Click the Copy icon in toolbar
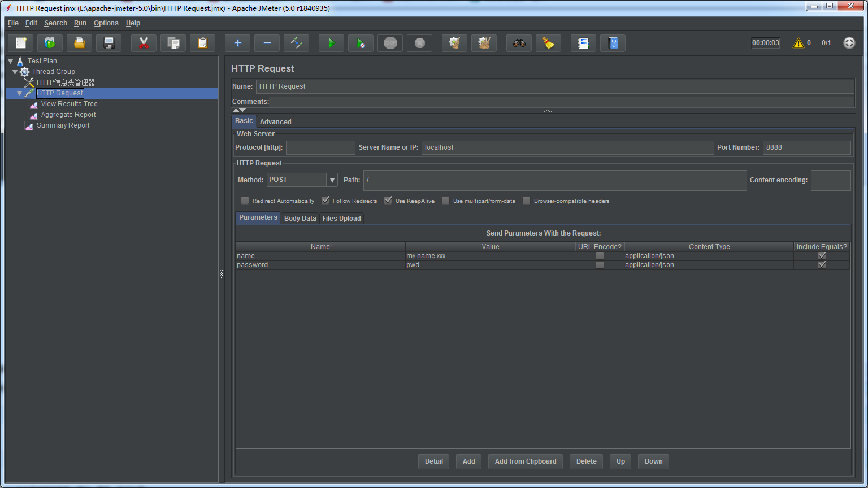Screen dimensions: 868x488 [173, 43]
